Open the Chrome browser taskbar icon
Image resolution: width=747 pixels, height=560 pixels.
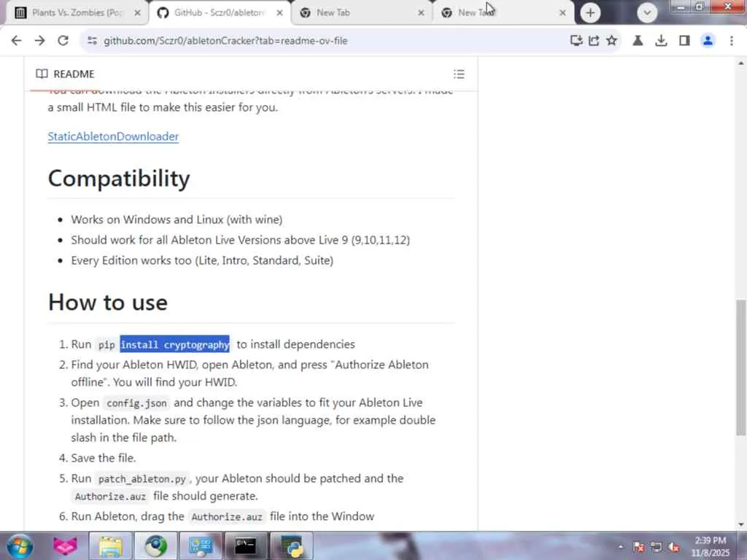156,546
